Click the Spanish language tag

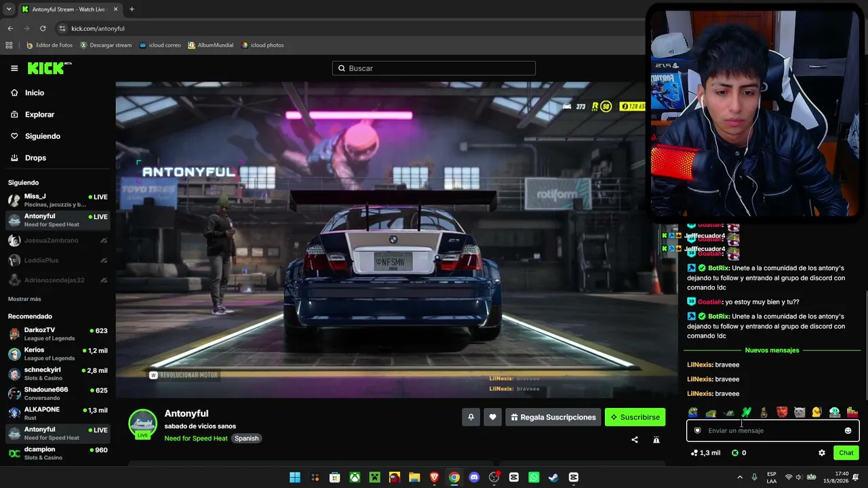pyautogui.click(x=247, y=439)
